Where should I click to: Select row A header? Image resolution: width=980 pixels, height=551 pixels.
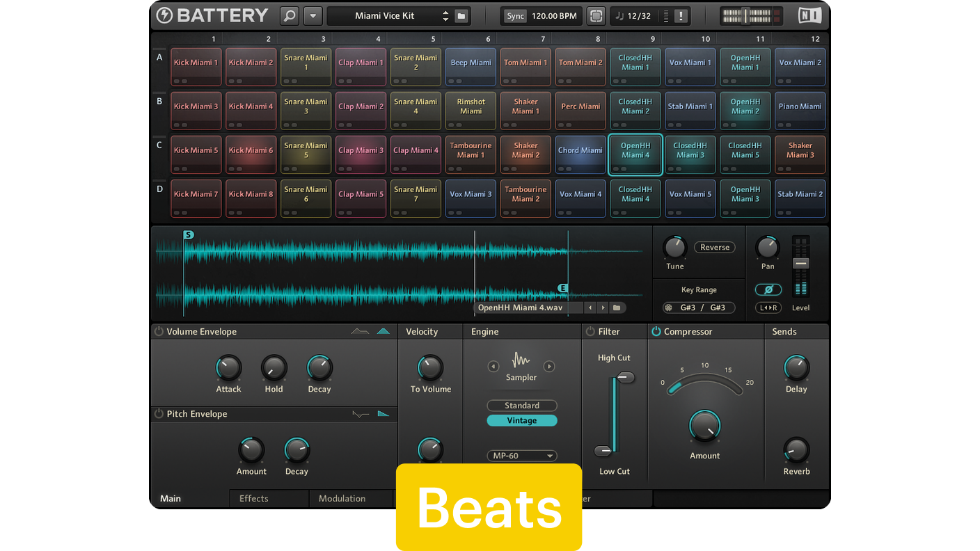click(159, 58)
